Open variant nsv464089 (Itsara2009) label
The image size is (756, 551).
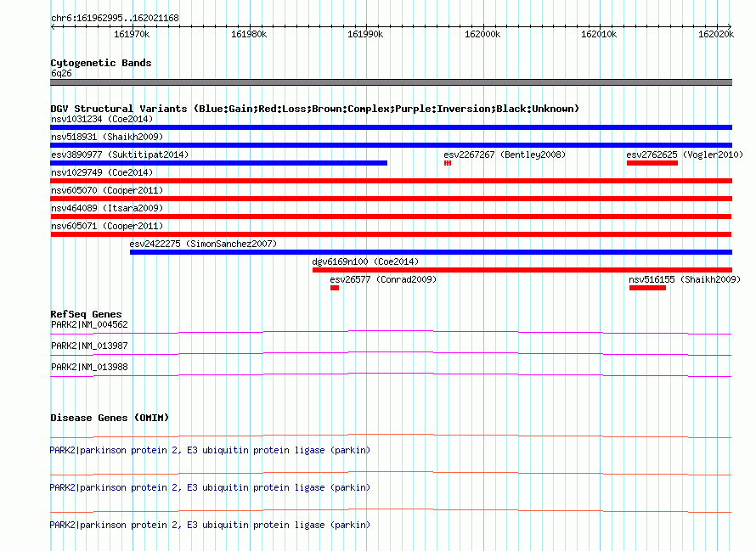pyautogui.click(x=107, y=208)
